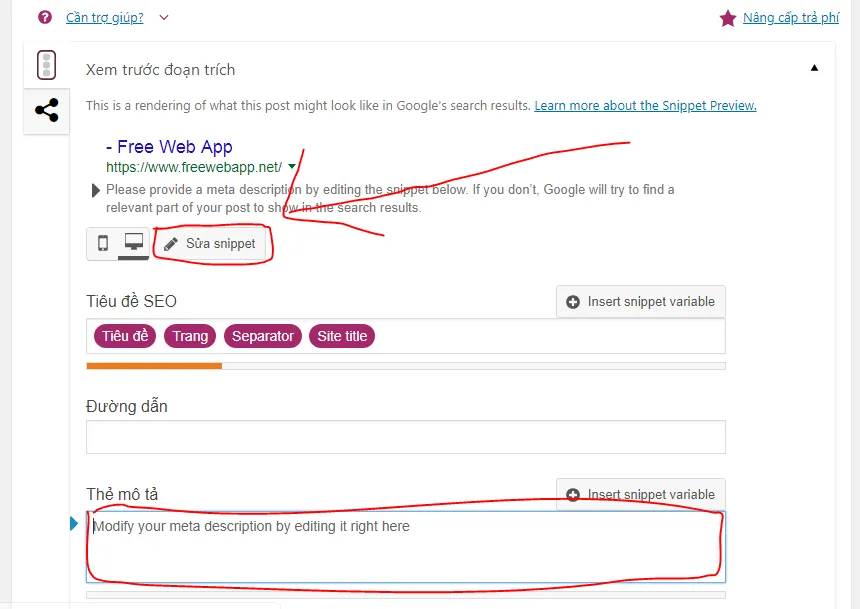Click the SEO title field after the tags
The height and width of the screenshot is (609, 860).
[x=548, y=336]
